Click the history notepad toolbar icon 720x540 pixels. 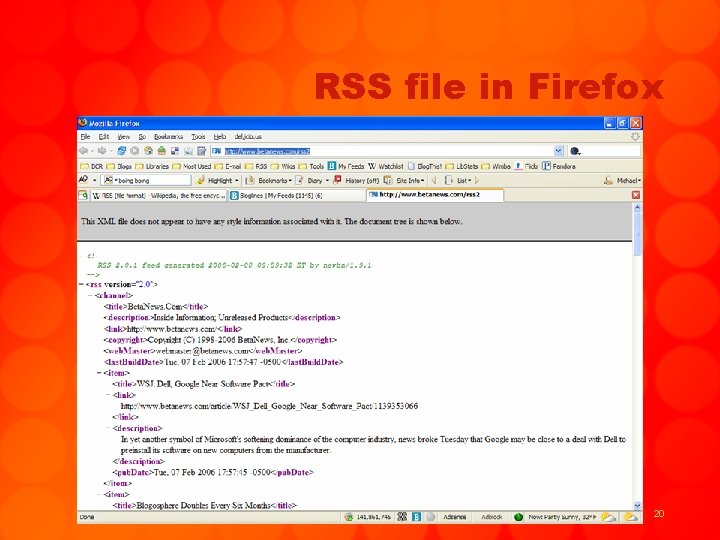[x=201, y=151]
